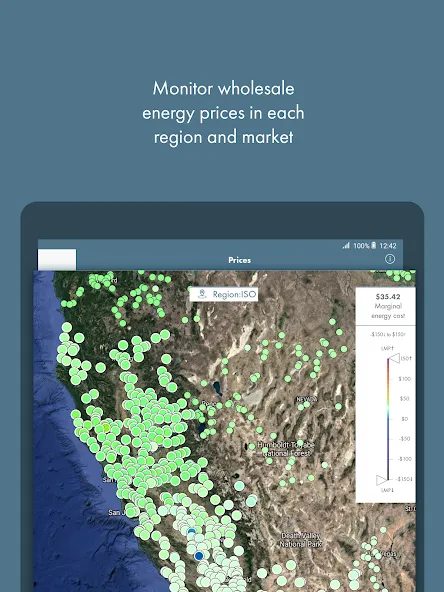The image size is (444, 592).
Task: Open the Region:ISO selector
Action: [x=224, y=294]
